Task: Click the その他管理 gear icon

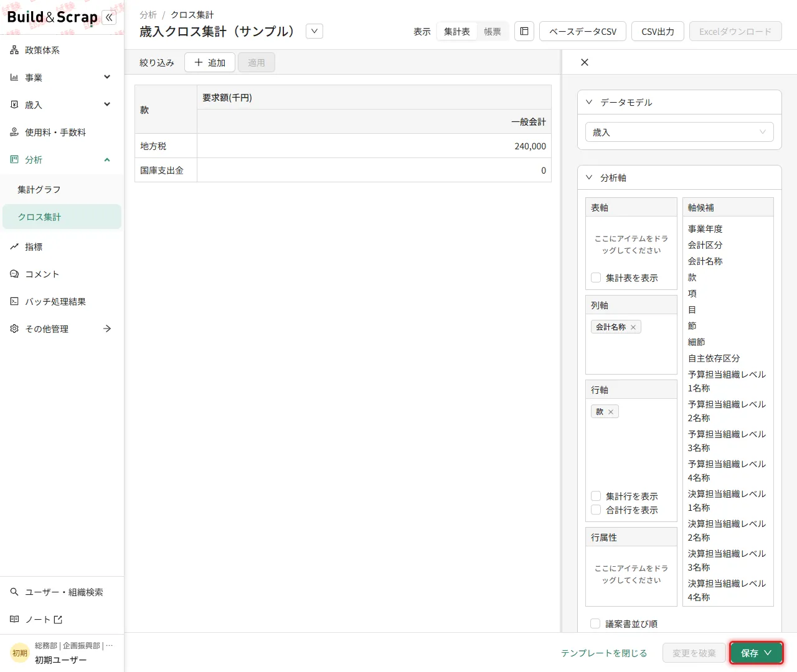Action: point(14,329)
